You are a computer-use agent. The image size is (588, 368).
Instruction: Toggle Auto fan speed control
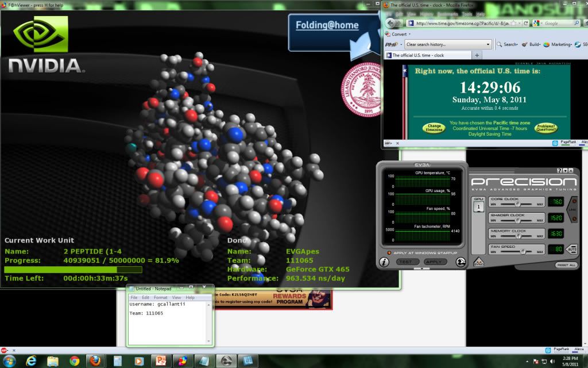(572, 250)
